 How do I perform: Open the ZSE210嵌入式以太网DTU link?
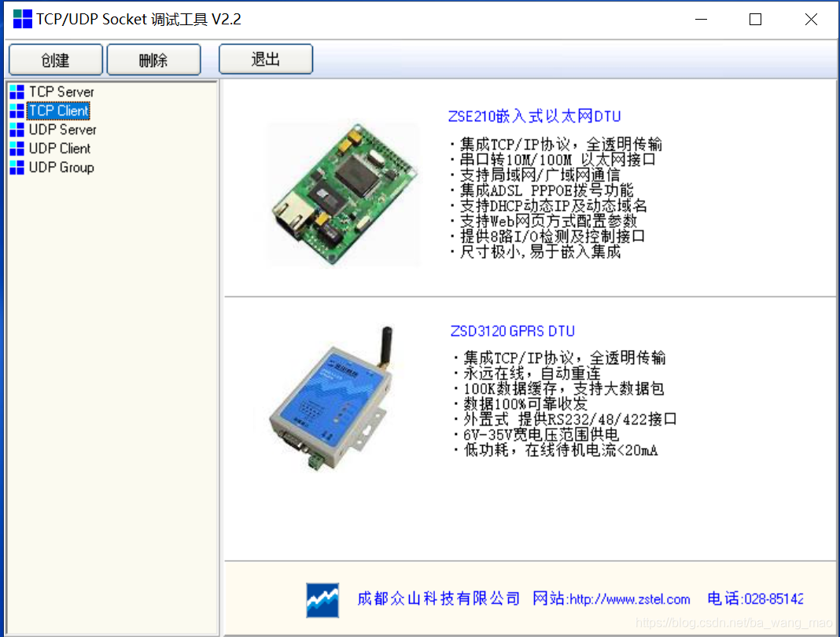click(533, 116)
